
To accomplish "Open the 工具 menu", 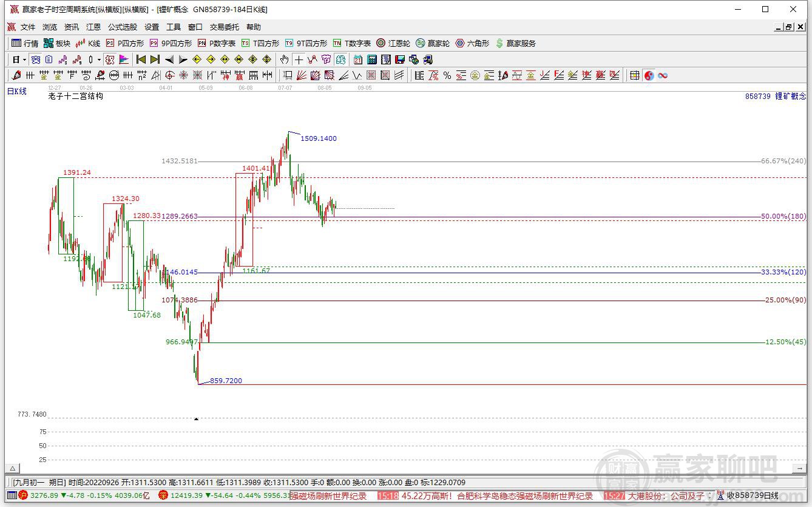I will [x=174, y=27].
